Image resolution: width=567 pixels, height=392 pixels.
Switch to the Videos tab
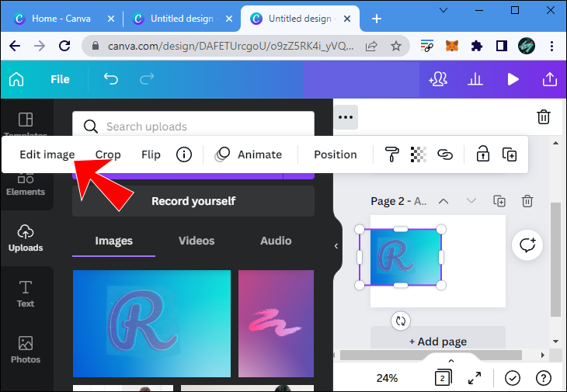tap(197, 241)
